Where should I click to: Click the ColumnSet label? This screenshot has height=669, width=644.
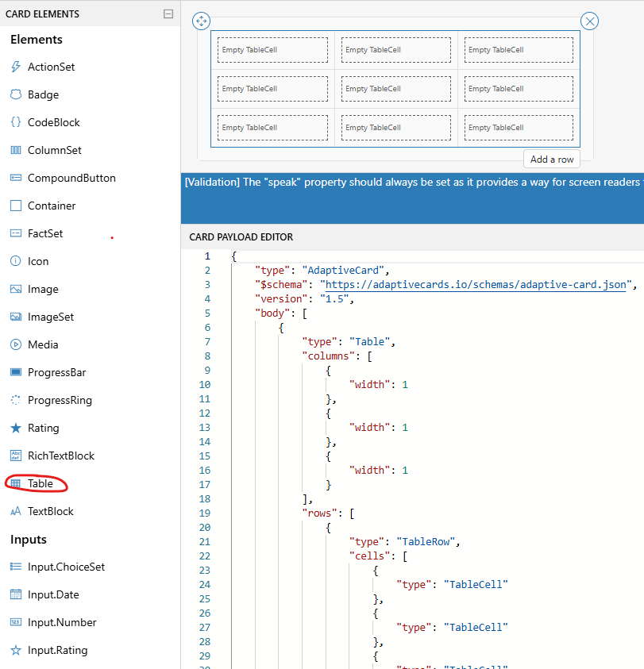(x=55, y=150)
